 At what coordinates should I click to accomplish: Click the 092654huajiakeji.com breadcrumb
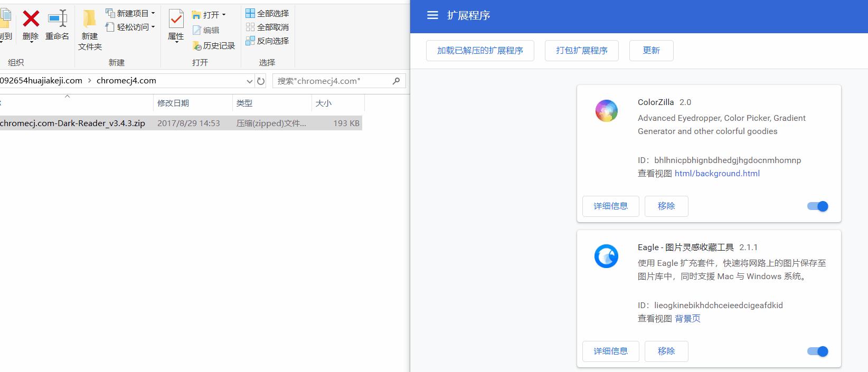[x=41, y=81]
